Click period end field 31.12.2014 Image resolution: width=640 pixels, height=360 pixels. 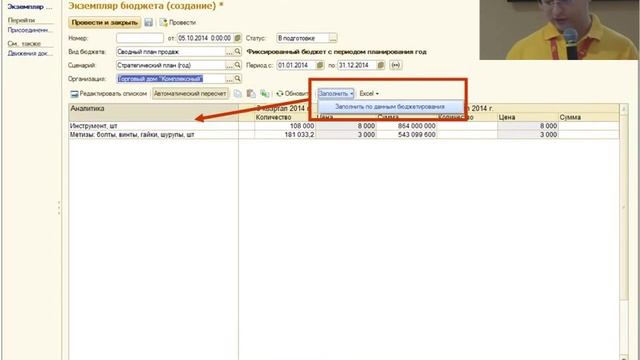pyautogui.click(x=357, y=65)
